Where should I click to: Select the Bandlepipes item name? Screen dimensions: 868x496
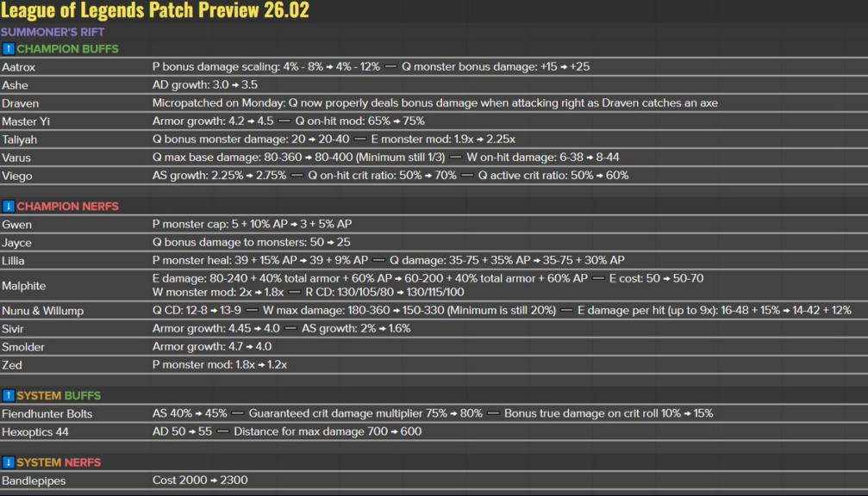(34, 480)
